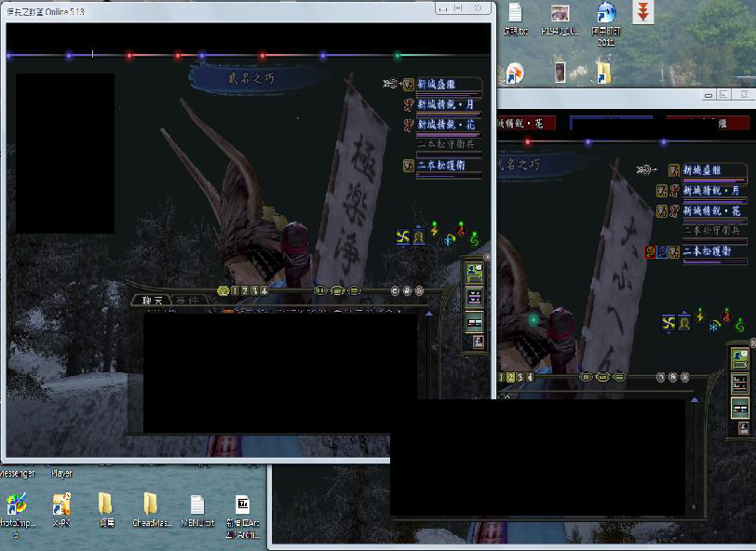Open character-at-desk panel icon in front game window
756x551 pixels.
coord(475,274)
